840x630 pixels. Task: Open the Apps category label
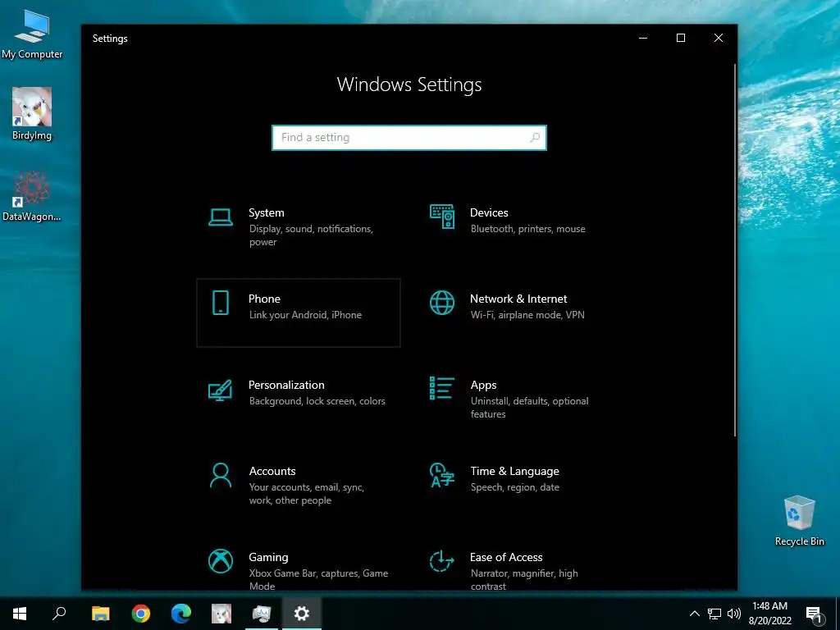point(483,386)
